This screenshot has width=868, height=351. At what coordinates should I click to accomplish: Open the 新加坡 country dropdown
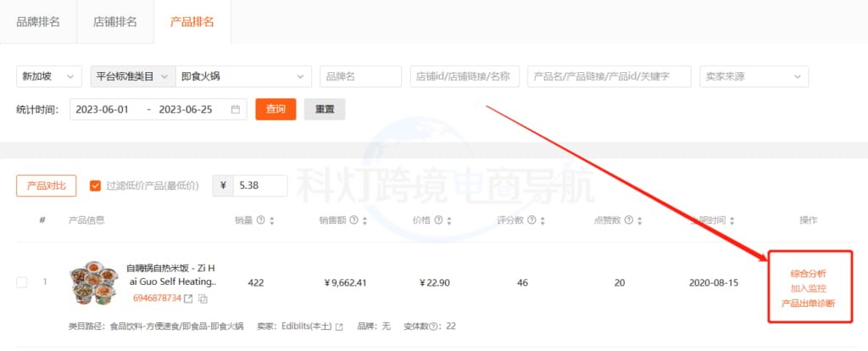(49, 76)
